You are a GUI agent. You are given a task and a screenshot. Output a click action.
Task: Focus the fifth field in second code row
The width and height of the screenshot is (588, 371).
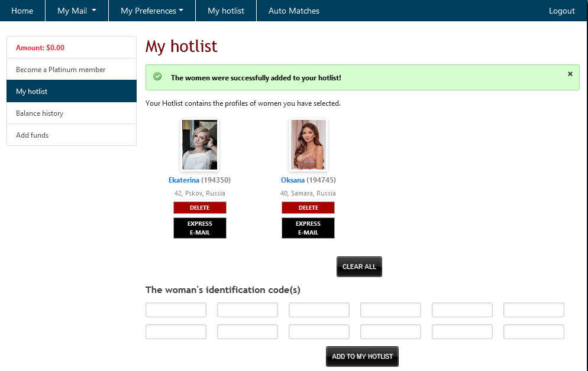(x=463, y=331)
